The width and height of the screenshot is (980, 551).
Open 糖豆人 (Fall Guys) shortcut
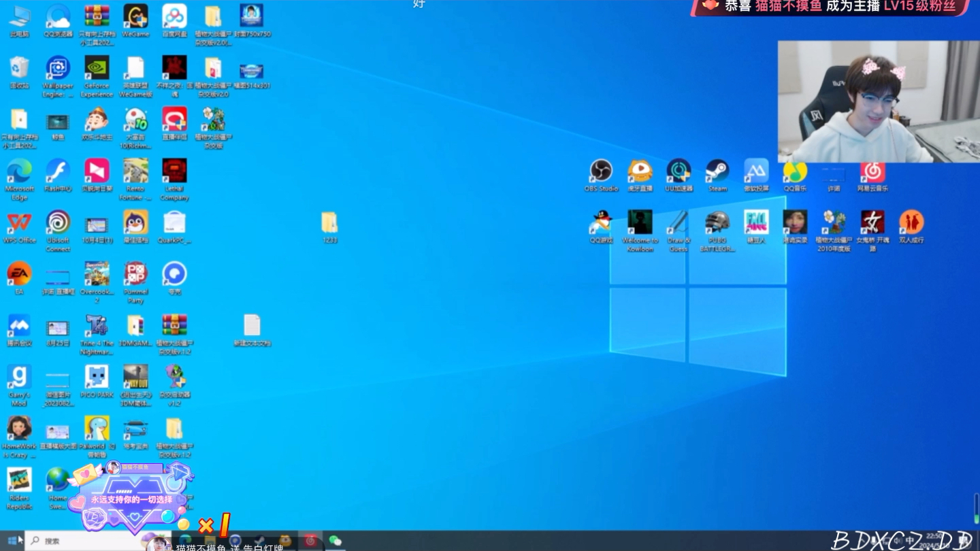tap(756, 228)
